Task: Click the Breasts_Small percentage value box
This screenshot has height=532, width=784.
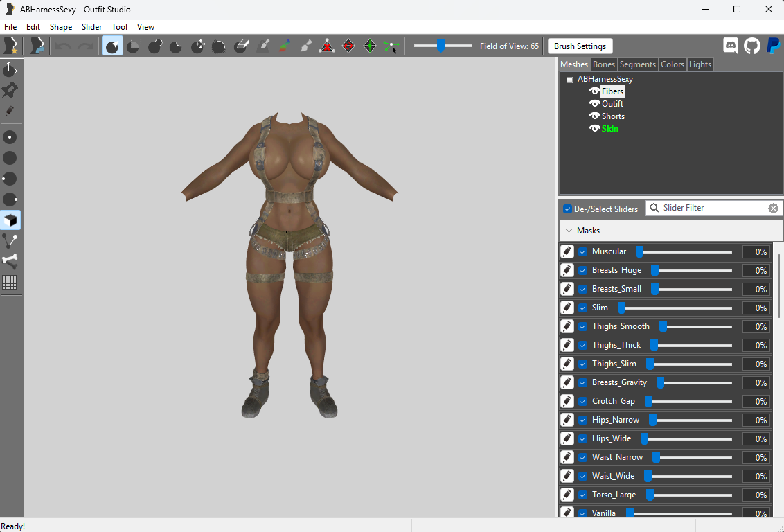Action: [756, 289]
